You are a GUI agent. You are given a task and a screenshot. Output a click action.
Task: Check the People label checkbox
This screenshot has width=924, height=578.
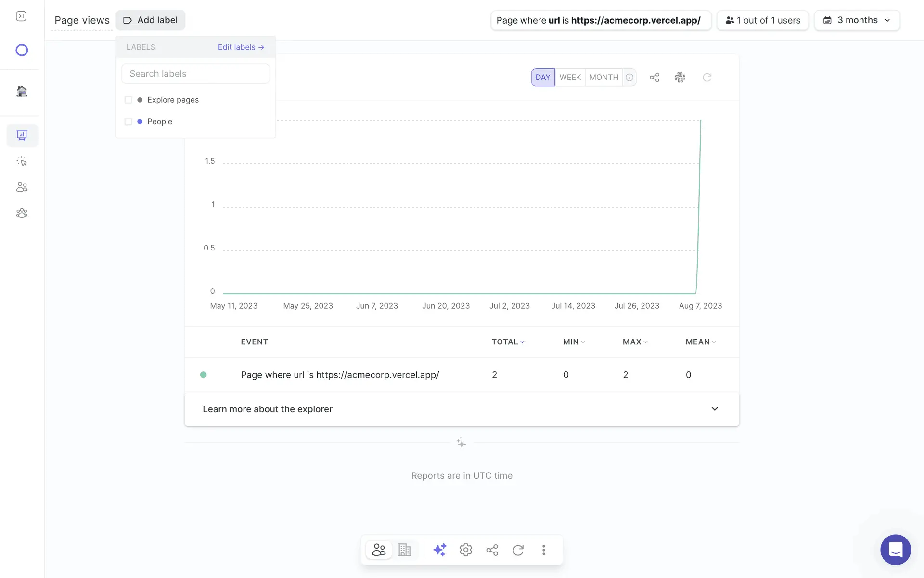(128, 121)
